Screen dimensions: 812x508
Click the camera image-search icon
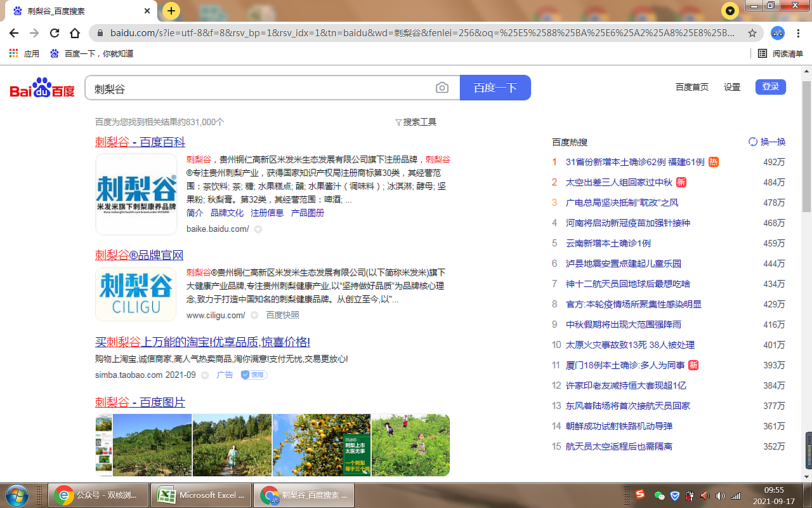click(442, 88)
